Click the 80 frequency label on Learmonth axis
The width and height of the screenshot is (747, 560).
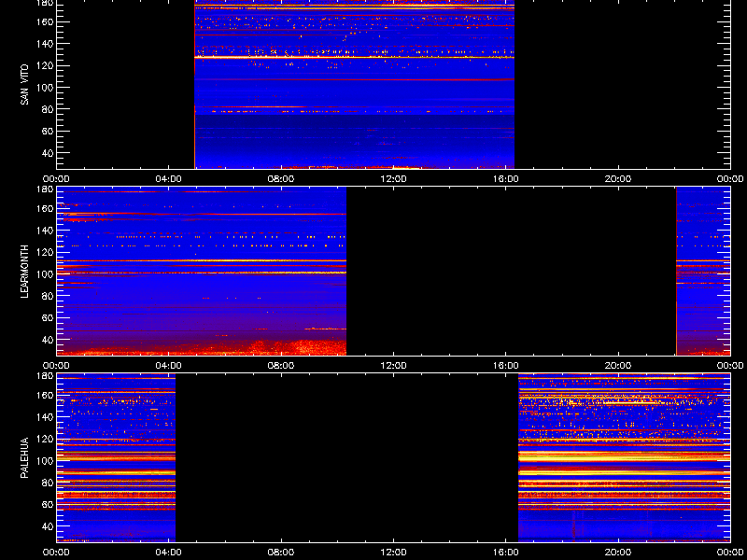pyautogui.click(x=48, y=296)
